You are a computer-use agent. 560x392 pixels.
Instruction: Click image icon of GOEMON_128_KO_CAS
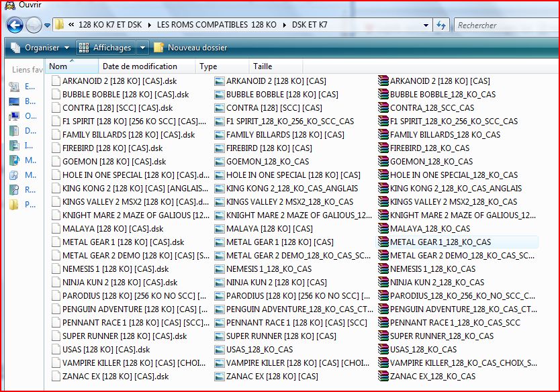[x=220, y=162]
